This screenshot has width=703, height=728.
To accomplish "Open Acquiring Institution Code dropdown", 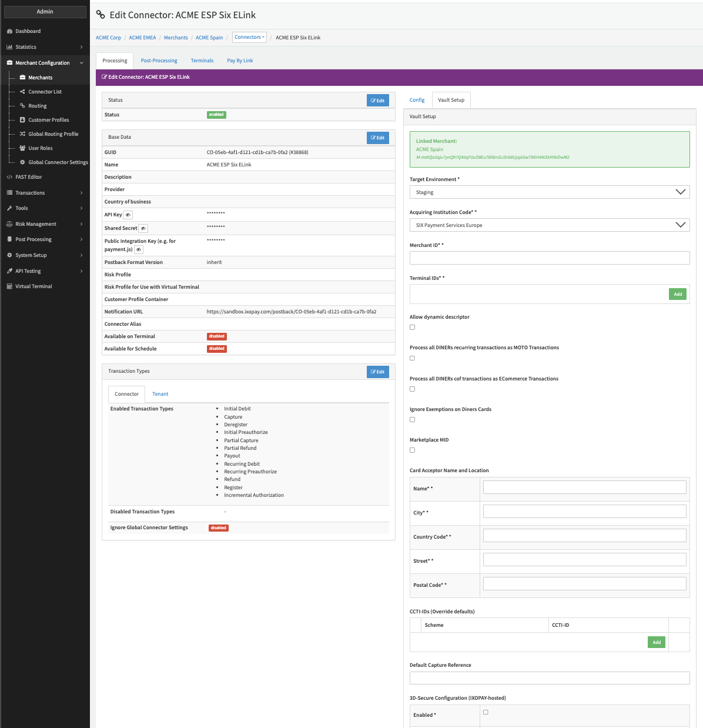I will pyautogui.click(x=549, y=225).
